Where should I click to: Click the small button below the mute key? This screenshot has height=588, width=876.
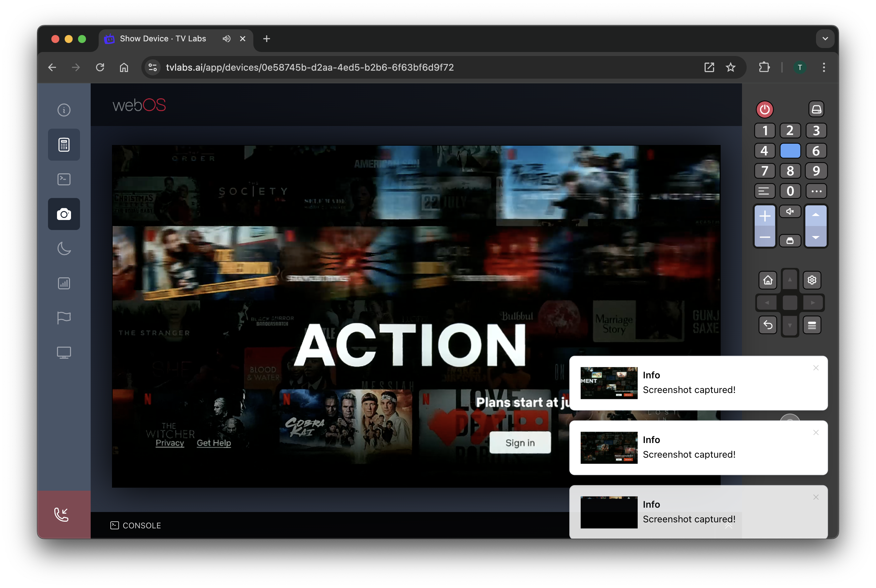coord(790,241)
